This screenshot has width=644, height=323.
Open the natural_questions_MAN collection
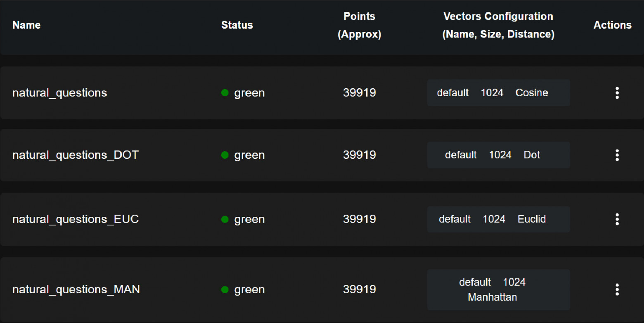point(76,290)
